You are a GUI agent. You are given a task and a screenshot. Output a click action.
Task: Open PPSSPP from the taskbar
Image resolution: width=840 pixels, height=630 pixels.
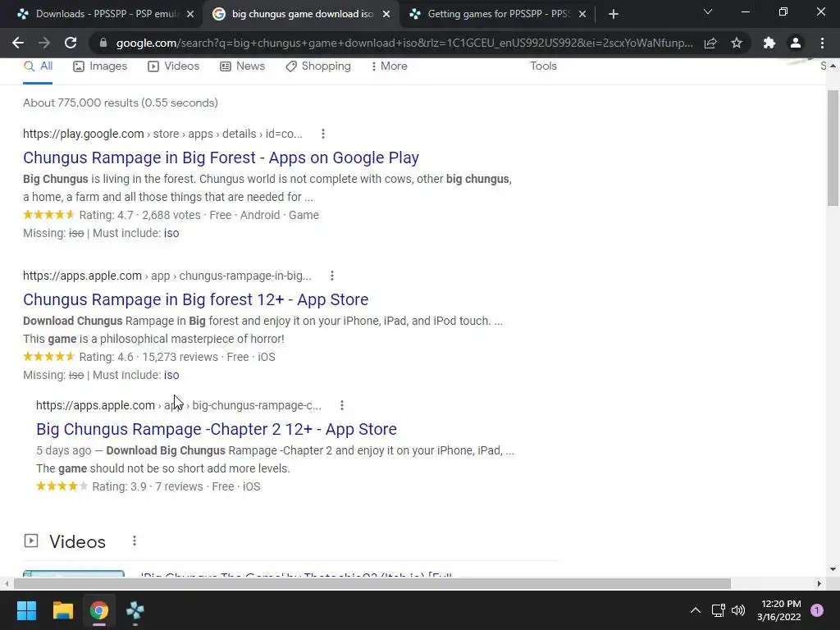click(135, 610)
